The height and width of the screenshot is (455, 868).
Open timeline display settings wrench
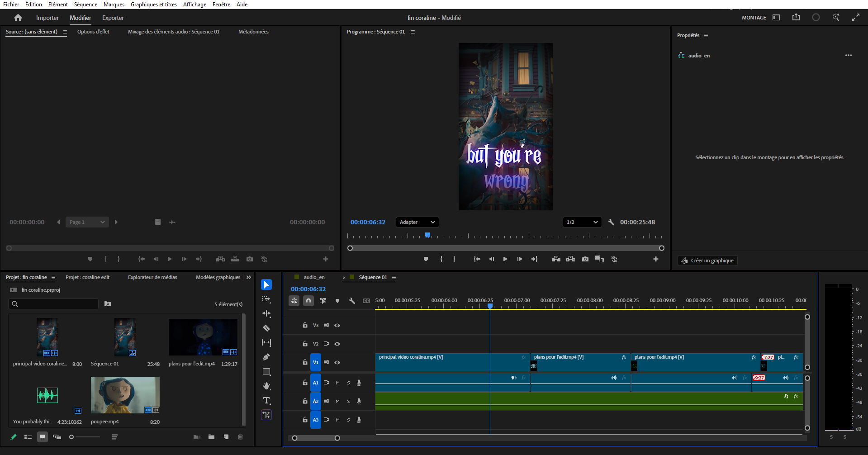[352, 301]
